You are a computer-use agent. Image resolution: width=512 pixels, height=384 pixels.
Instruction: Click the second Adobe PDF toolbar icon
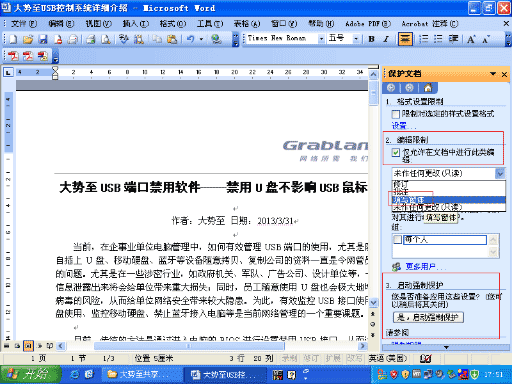pyautogui.click(x=28, y=56)
